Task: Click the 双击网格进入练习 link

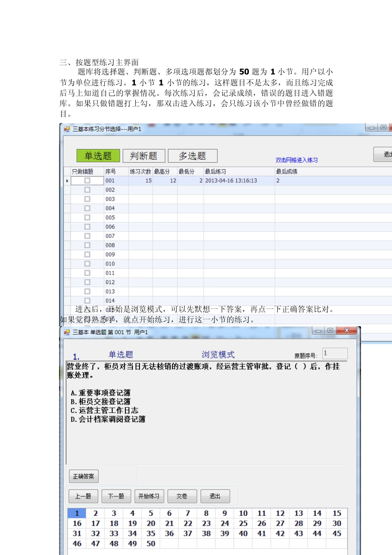Action: 297,160
